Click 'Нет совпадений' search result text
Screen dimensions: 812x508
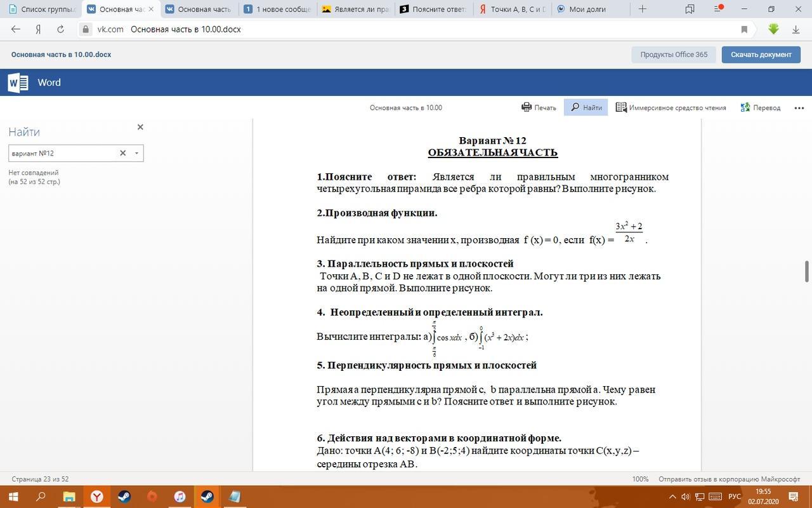click(x=34, y=173)
